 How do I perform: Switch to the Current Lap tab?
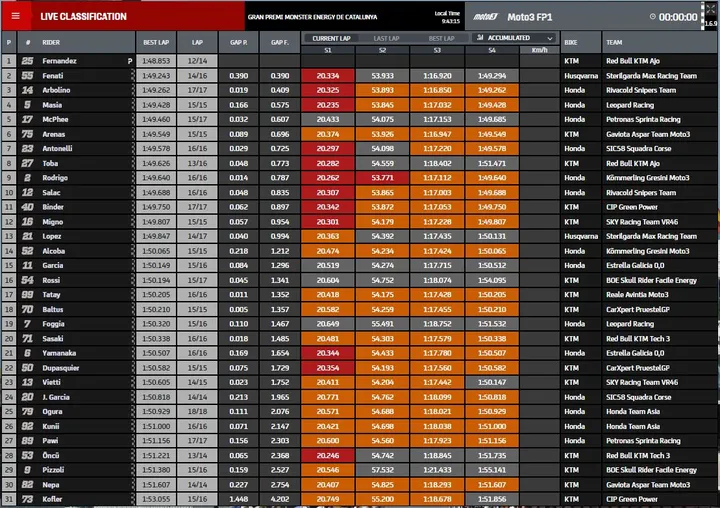click(331, 39)
